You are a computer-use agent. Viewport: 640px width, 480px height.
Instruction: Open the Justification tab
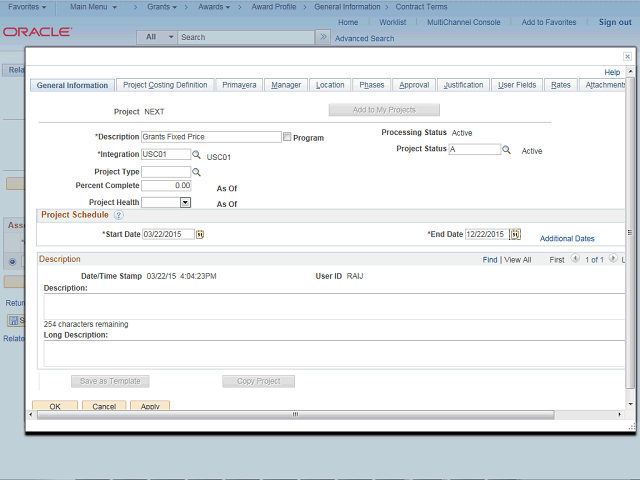click(x=463, y=85)
